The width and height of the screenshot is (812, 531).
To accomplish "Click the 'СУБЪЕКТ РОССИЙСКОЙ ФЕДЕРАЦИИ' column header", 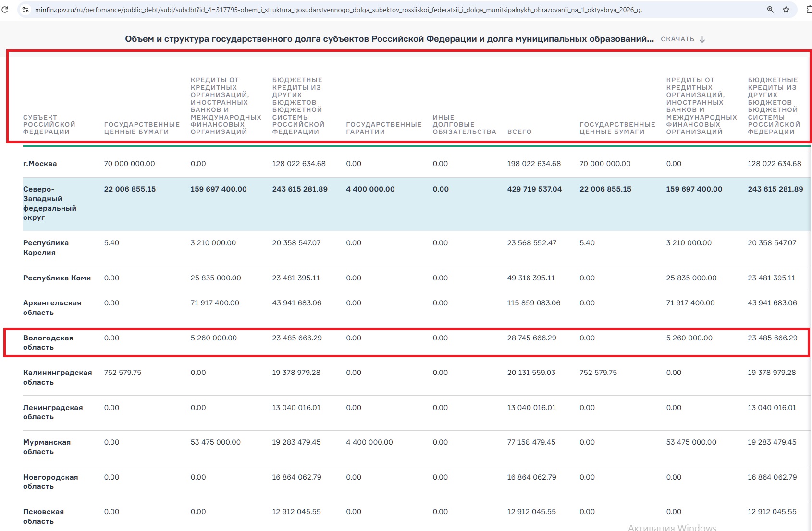I will (x=49, y=124).
